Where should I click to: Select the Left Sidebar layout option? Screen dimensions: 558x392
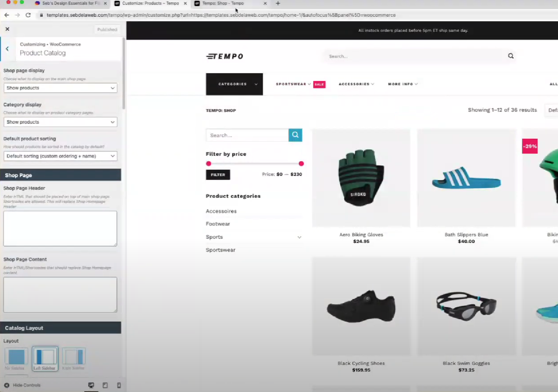pos(45,357)
